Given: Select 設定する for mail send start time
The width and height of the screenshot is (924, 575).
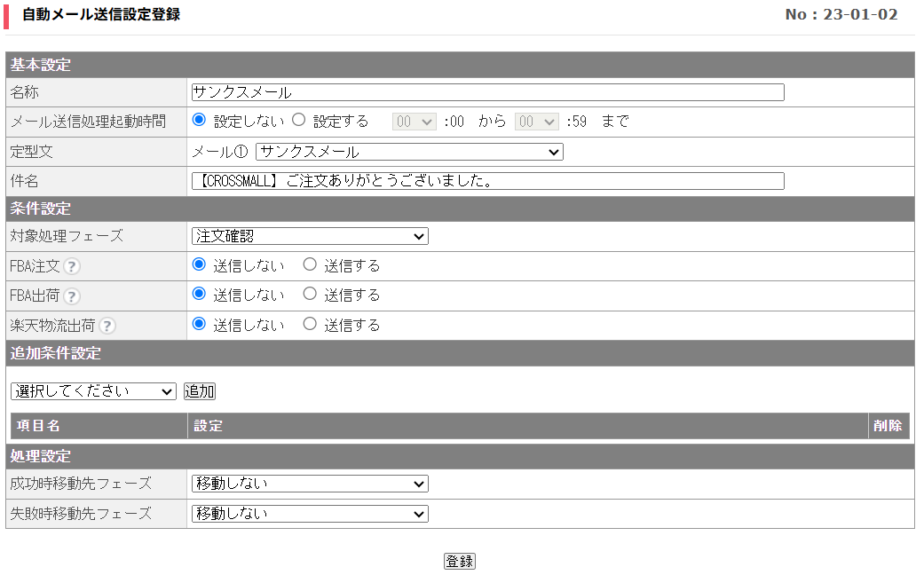Looking at the screenshot, I should (299, 120).
